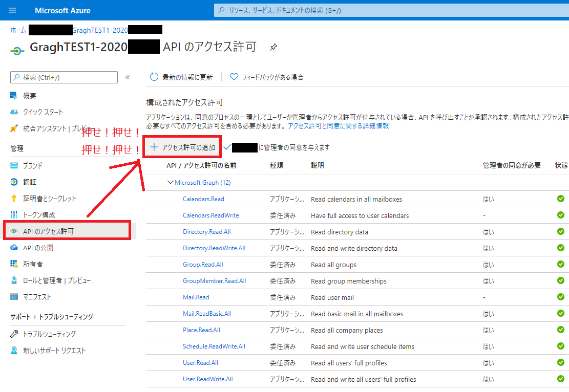This screenshot has height=392, width=569.
Task: Pin the page using the pin icon
Action: [x=273, y=47]
